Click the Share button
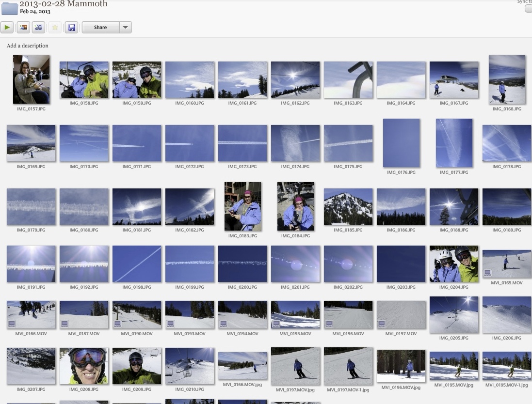This screenshot has width=532, height=404. click(100, 27)
